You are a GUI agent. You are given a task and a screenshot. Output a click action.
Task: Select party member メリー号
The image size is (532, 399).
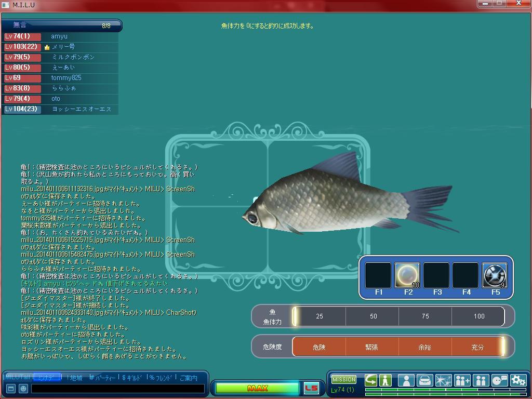(x=62, y=47)
